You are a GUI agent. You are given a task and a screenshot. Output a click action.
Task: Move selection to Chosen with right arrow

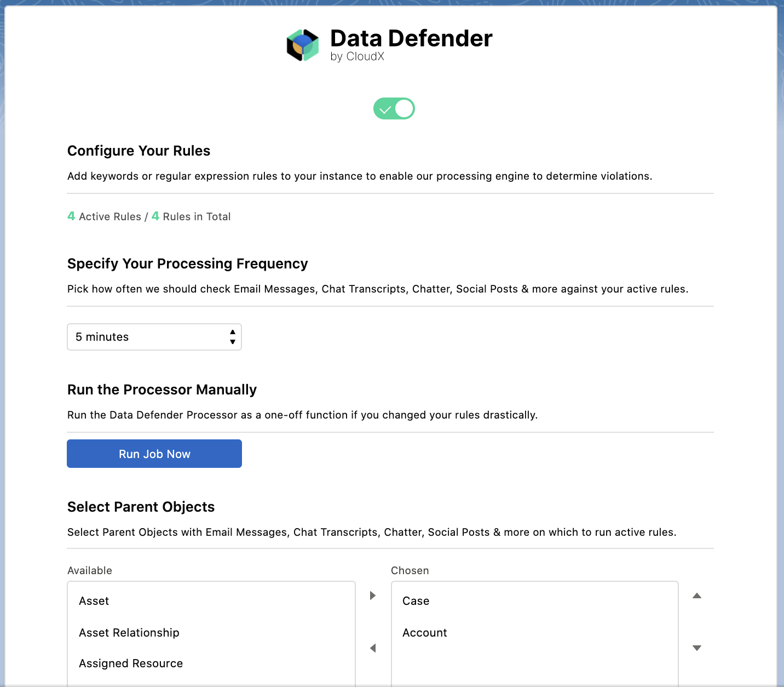[x=373, y=596]
